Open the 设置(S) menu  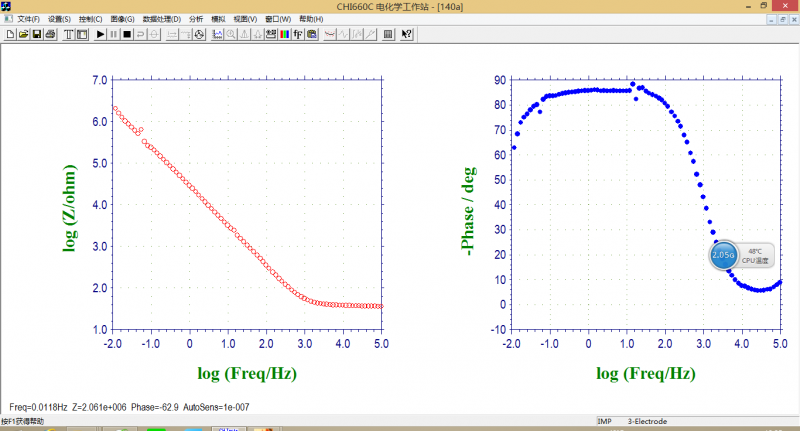(x=59, y=19)
